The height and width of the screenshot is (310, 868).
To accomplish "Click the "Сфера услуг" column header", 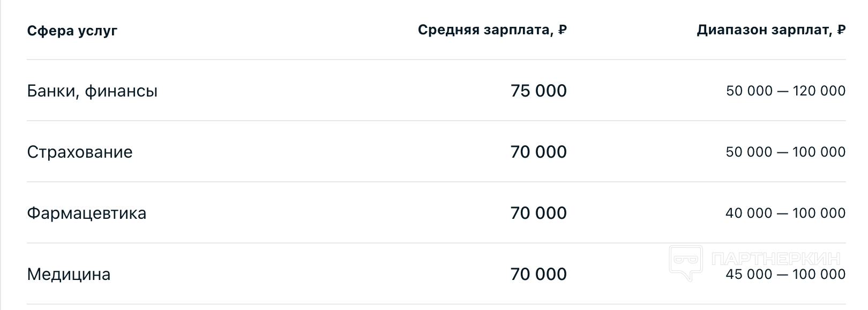I will pyautogui.click(x=72, y=31).
